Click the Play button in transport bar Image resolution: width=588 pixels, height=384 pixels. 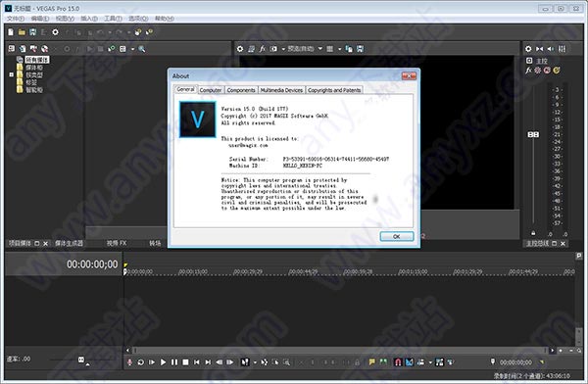pos(163,361)
